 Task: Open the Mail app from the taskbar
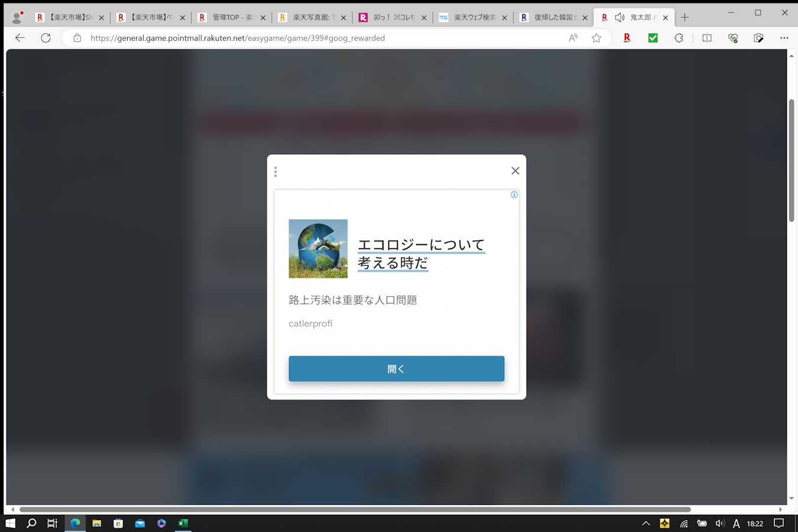coord(140,523)
